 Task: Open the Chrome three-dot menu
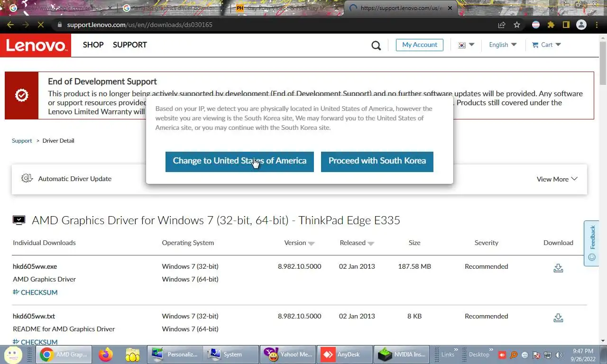pos(597,25)
